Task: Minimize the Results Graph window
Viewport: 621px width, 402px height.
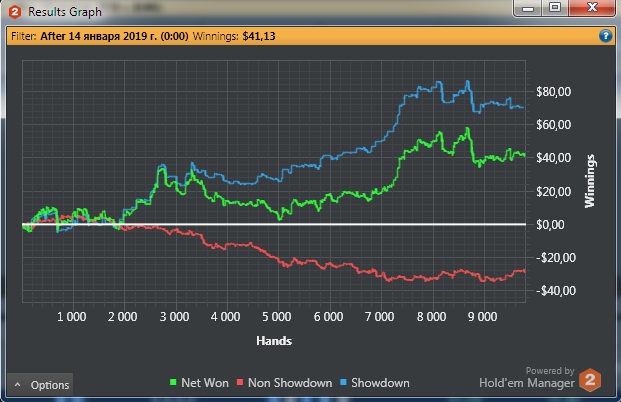Action: coord(528,8)
